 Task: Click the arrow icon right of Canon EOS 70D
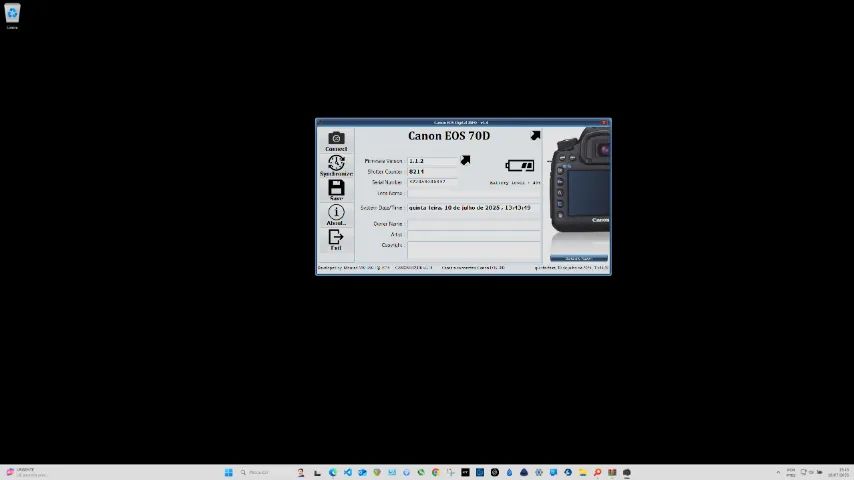(x=535, y=136)
